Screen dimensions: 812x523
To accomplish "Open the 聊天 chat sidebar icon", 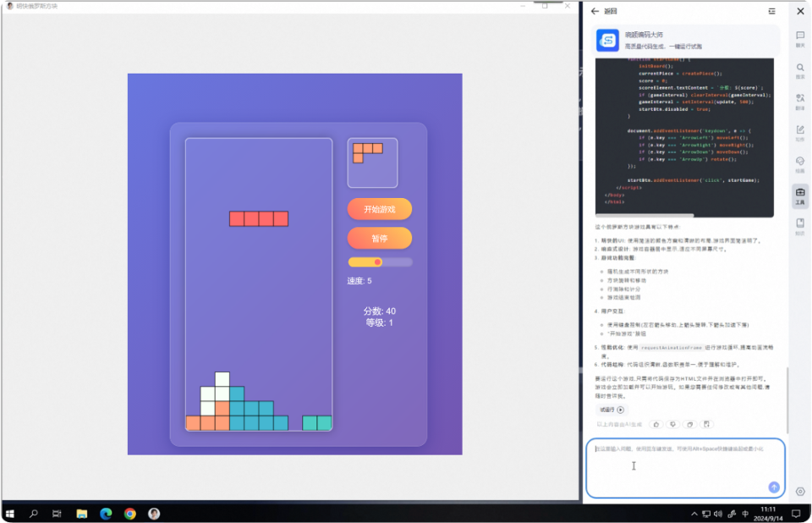I will click(x=800, y=39).
